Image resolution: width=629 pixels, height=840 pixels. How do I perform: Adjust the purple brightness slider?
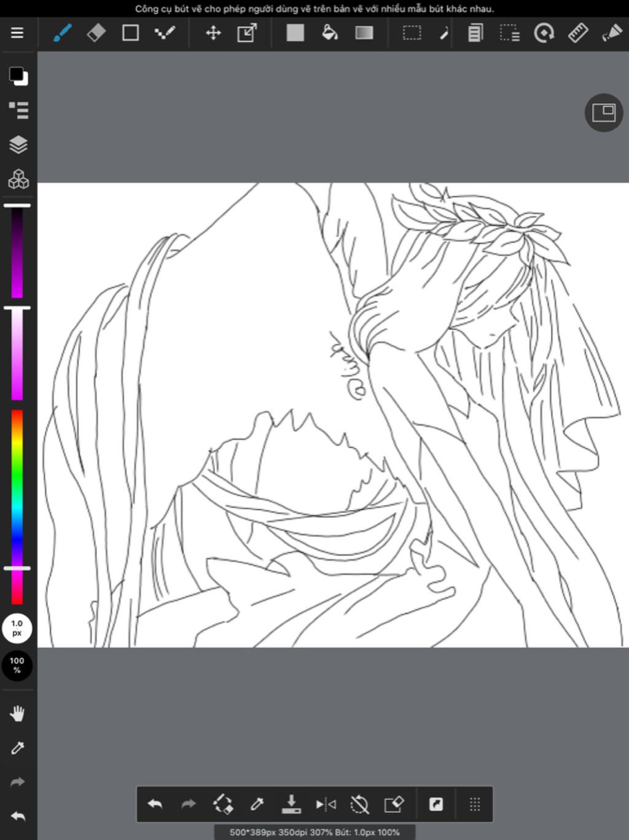coord(17,252)
